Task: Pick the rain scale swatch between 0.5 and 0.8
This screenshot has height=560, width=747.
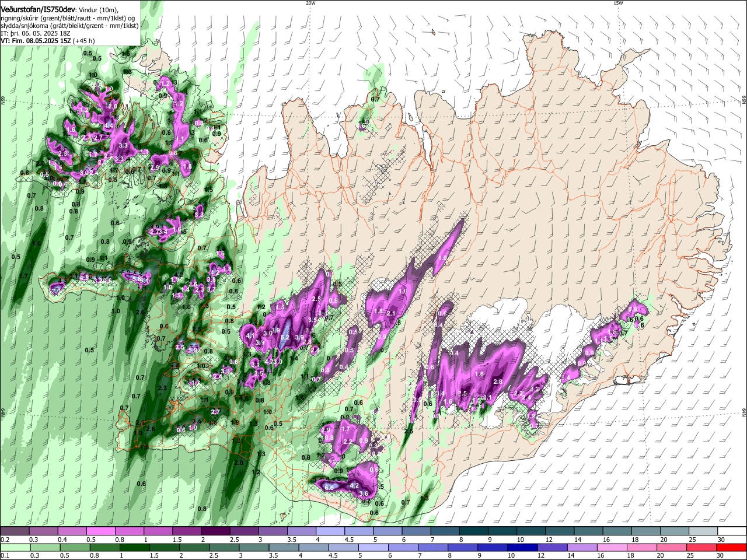Action: (x=75, y=547)
